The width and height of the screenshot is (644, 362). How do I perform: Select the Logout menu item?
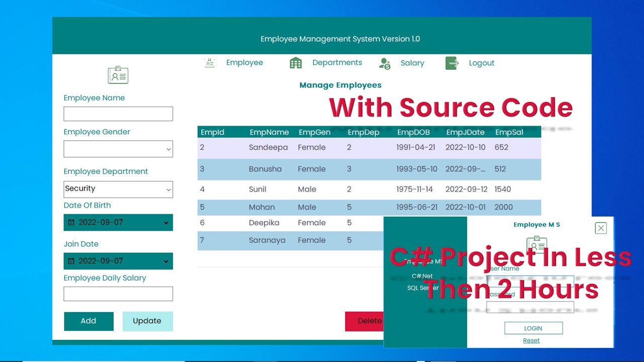pos(481,63)
